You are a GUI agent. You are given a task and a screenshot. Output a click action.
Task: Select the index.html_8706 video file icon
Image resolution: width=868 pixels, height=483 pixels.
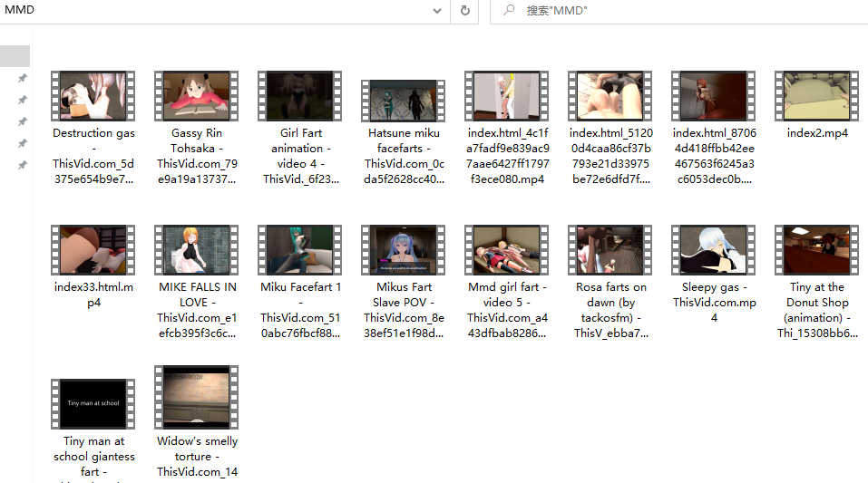[714, 95]
